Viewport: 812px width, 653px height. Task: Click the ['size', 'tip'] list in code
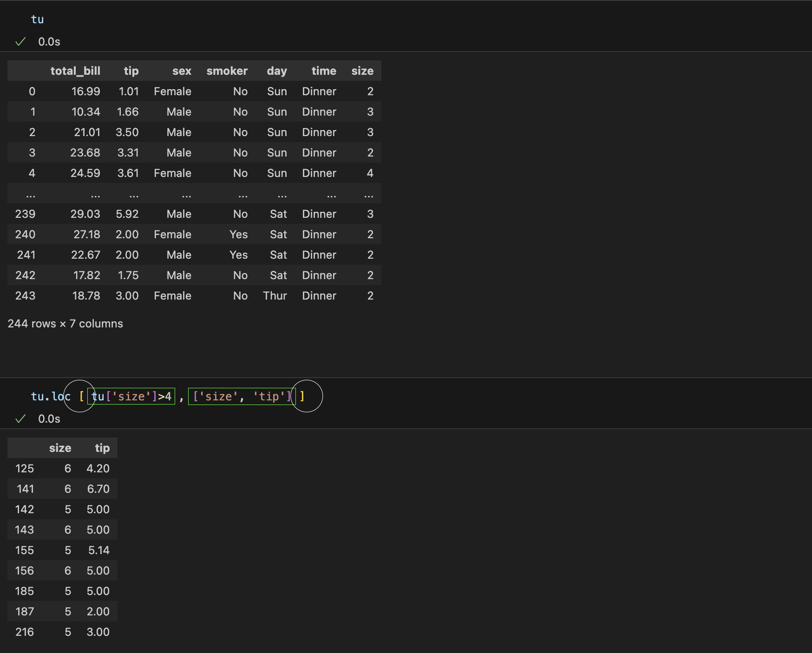[242, 396]
